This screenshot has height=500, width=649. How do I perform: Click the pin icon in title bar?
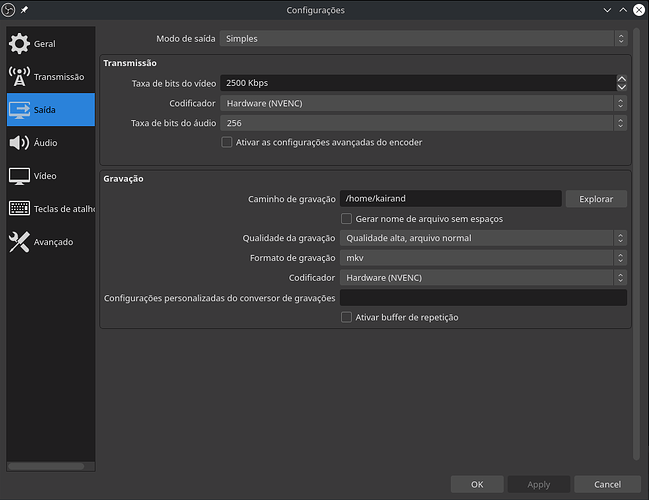(x=24, y=10)
